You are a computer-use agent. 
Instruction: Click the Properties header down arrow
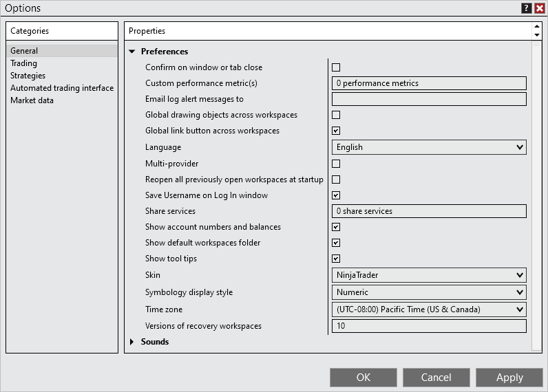pyautogui.click(x=537, y=35)
